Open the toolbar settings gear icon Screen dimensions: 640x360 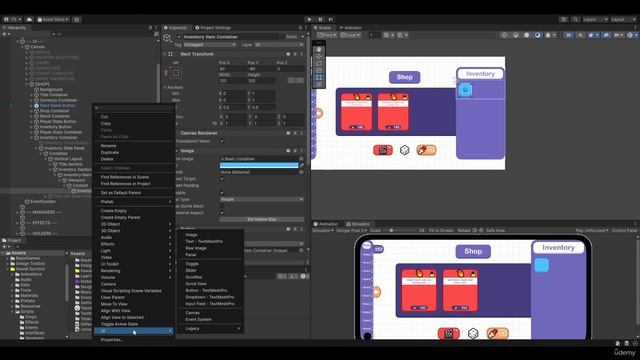tap(77, 19)
